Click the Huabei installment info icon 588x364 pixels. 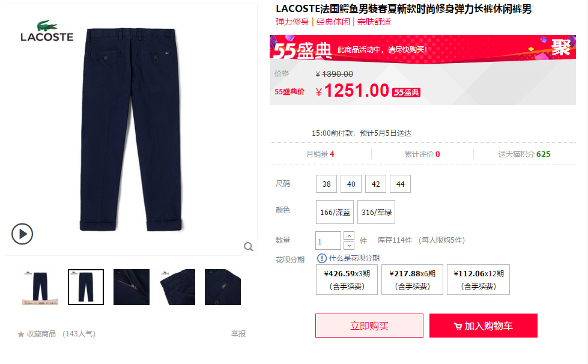322,258
